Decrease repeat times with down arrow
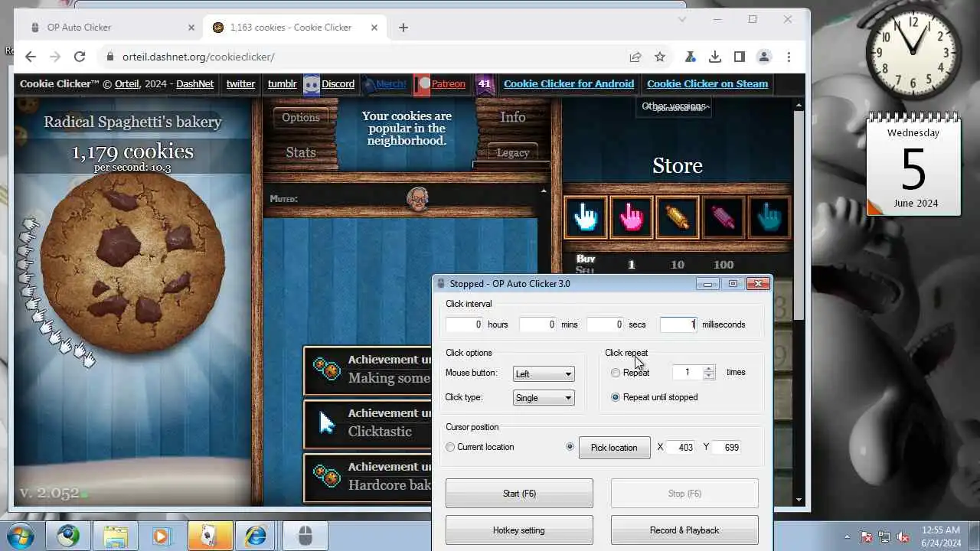Viewport: 980px width, 551px height. (709, 376)
